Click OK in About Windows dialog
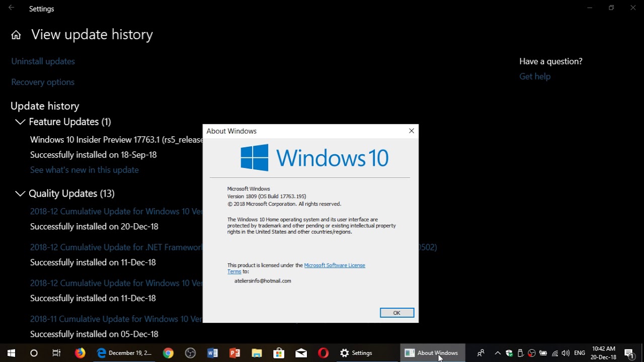 397,313
